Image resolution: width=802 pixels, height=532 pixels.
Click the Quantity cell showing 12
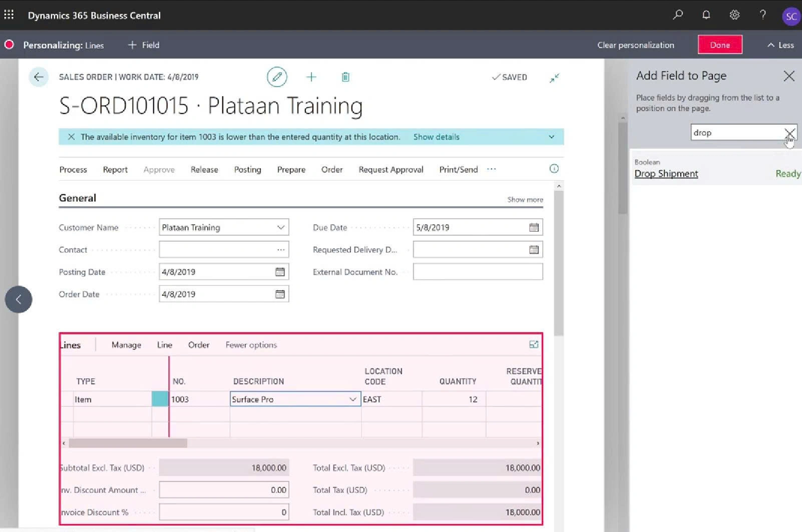tap(454, 399)
